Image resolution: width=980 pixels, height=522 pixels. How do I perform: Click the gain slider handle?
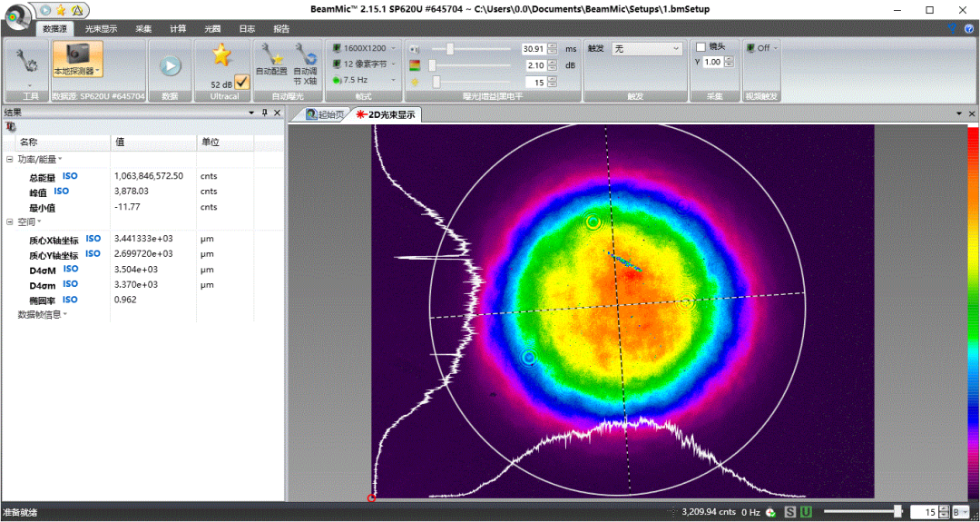pos(432,65)
